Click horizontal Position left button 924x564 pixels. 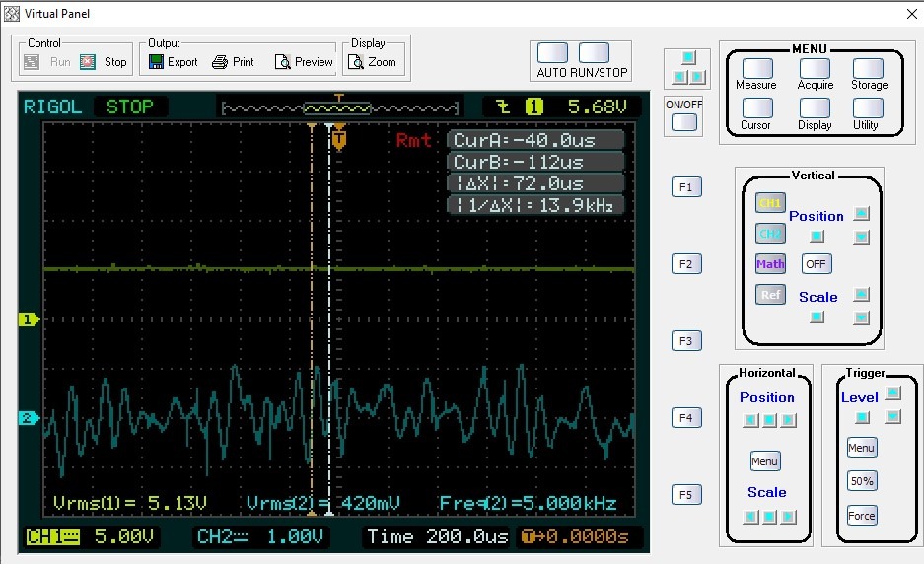[x=750, y=420]
